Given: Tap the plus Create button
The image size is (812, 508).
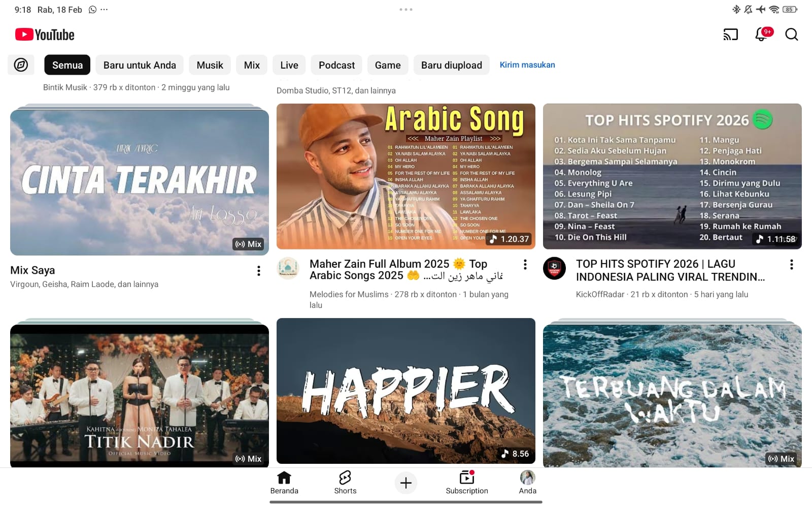Looking at the screenshot, I should point(405,483).
